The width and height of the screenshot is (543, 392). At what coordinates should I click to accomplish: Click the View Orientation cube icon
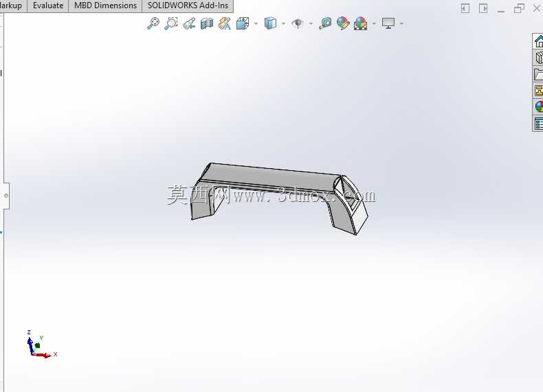(x=243, y=23)
